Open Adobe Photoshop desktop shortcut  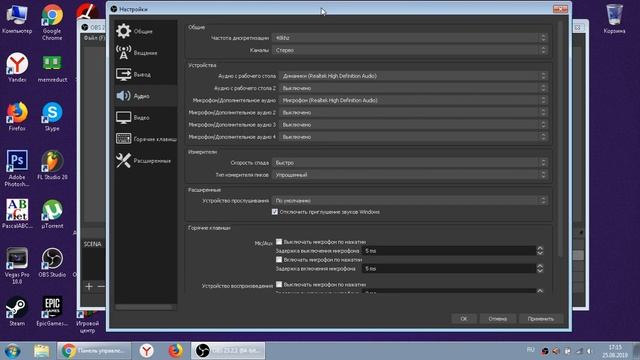click(17, 168)
